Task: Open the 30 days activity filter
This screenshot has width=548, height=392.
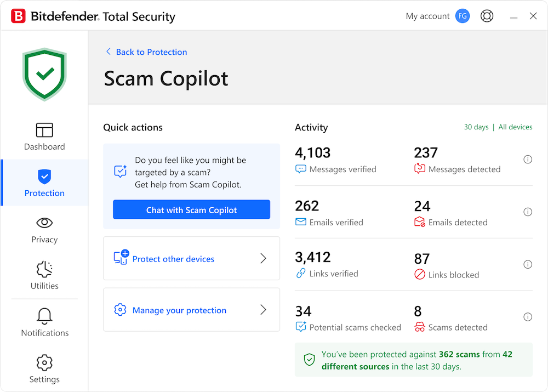Action: (476, 127)
